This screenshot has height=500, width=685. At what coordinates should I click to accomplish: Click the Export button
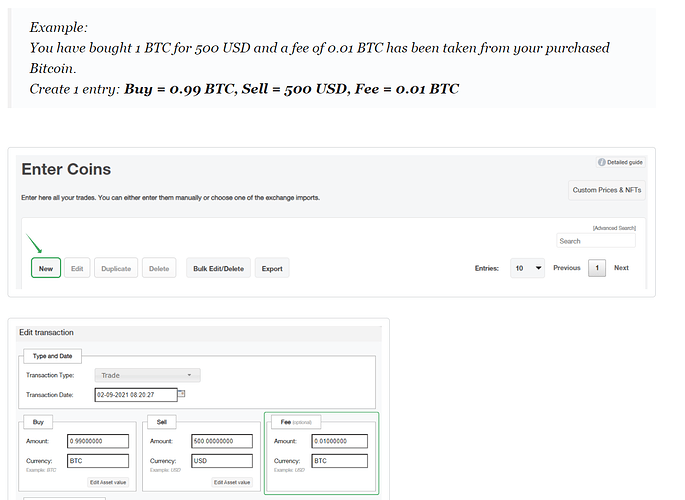pyautogui.click(x=272, y=268)
